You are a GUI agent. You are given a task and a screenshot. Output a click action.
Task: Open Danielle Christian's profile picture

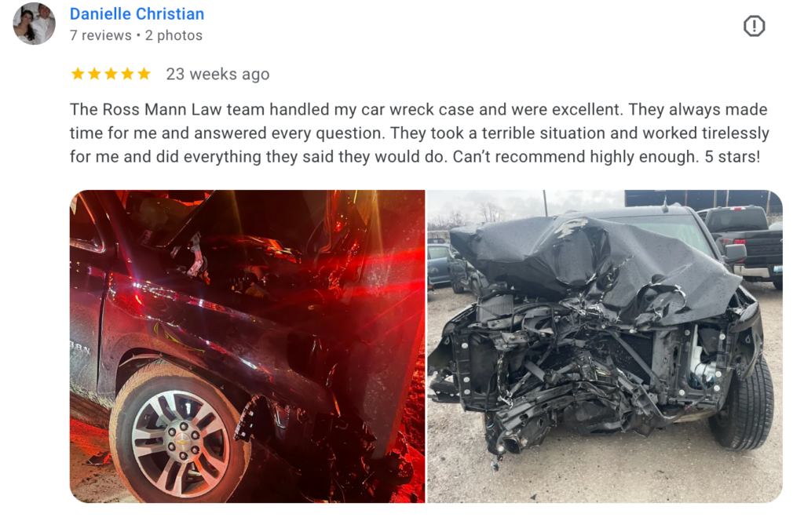tap(35, 24)
